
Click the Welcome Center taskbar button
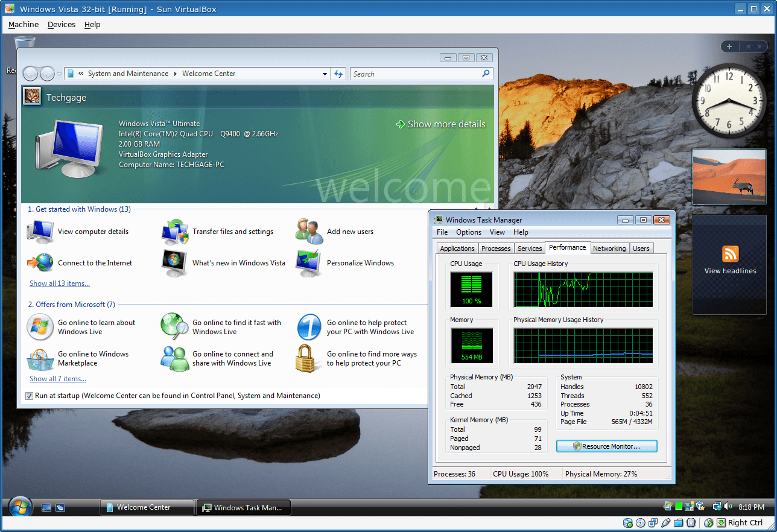pos(147,507)
